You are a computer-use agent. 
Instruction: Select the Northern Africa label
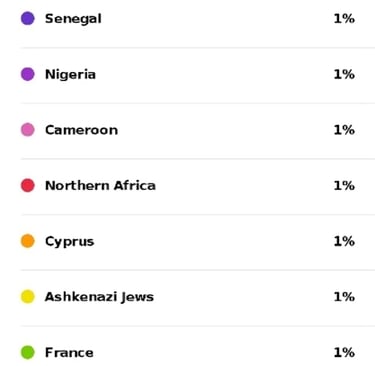(100, 185)
